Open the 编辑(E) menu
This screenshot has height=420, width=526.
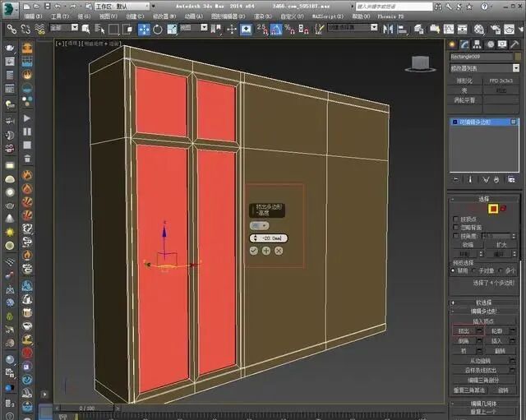coord(33,16)
